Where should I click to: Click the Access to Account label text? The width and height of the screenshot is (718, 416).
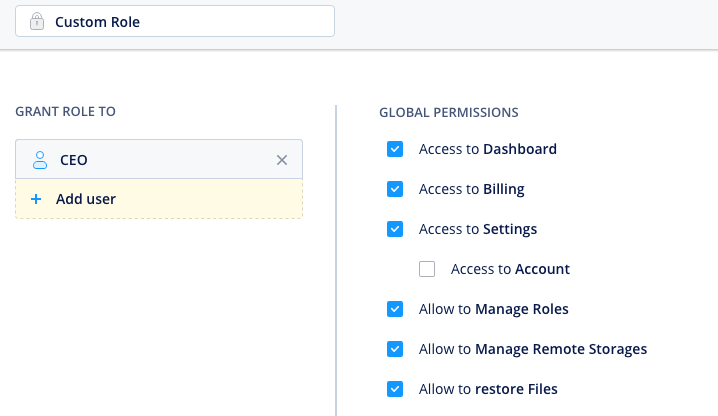[x=510, y=269]
